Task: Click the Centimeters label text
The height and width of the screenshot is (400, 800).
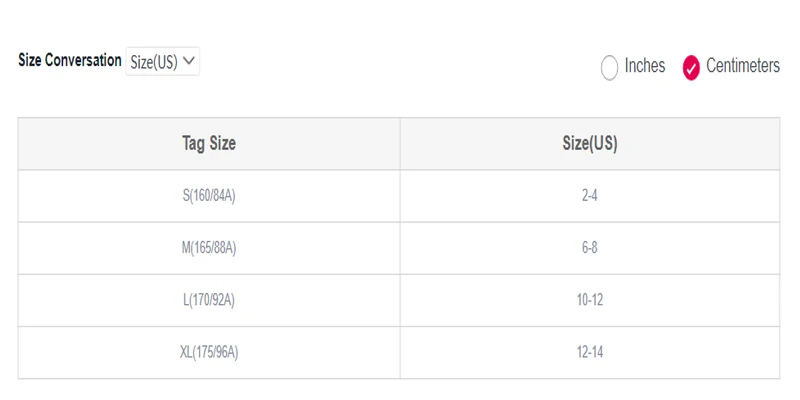Action: pos(743,66)
